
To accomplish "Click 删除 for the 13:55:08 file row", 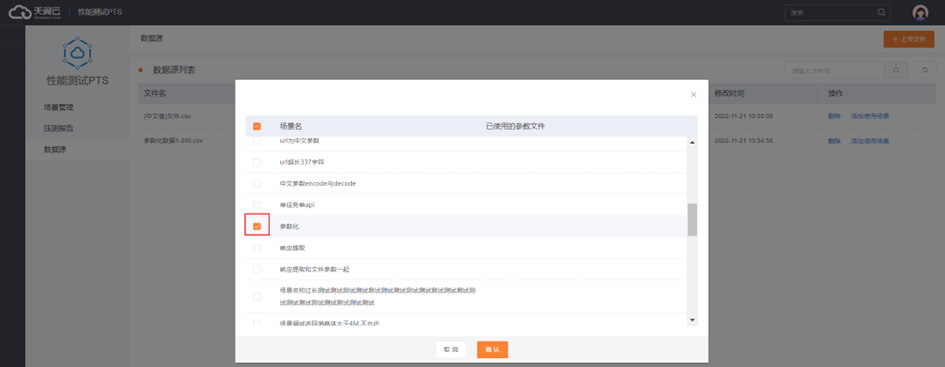I will 834,116.
